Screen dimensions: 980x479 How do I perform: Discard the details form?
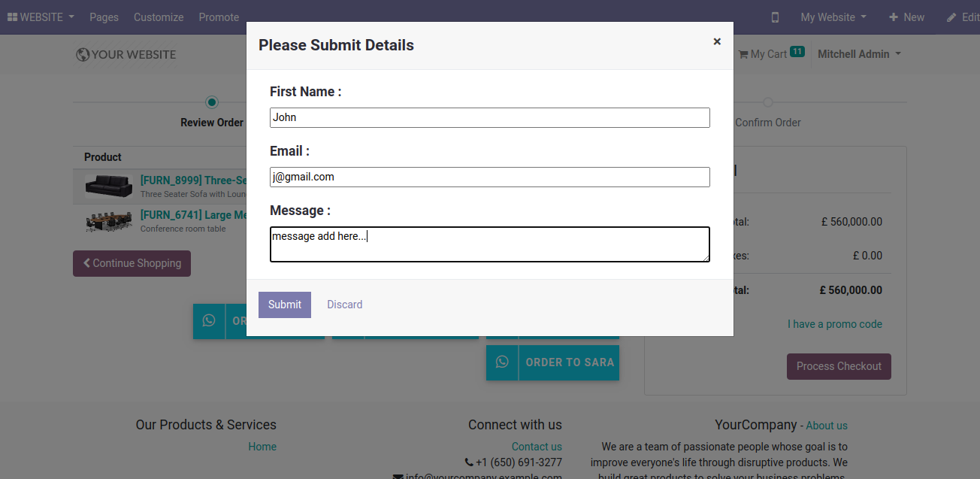(x=345, y=305)
